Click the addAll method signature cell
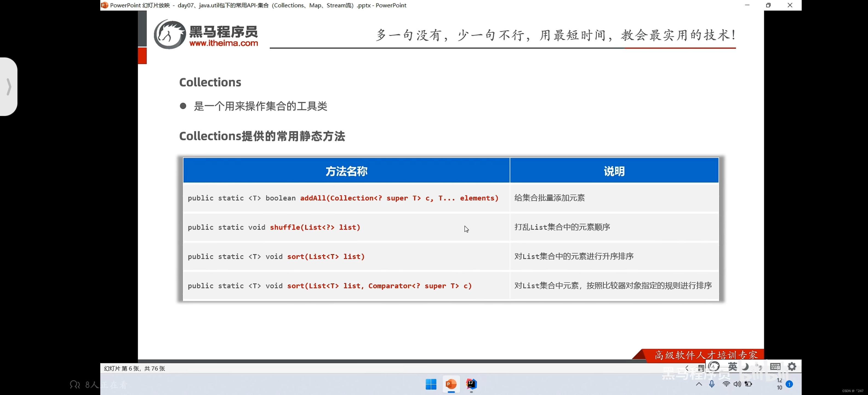 pos(346,198)
